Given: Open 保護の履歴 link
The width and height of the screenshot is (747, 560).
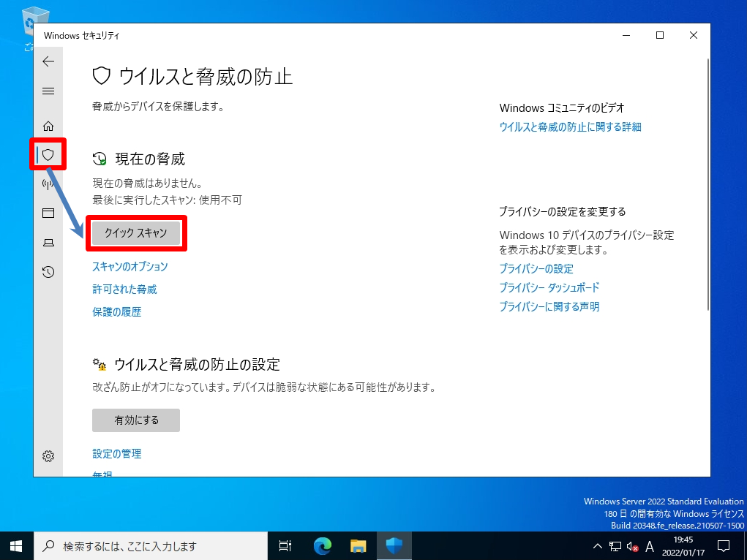Looking at the screenshot, I should (x=117, y=312).
